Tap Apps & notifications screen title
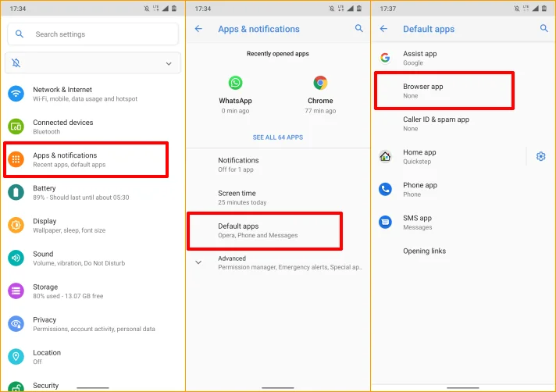Viewport: 556px width, 392px height. point(258,29)
